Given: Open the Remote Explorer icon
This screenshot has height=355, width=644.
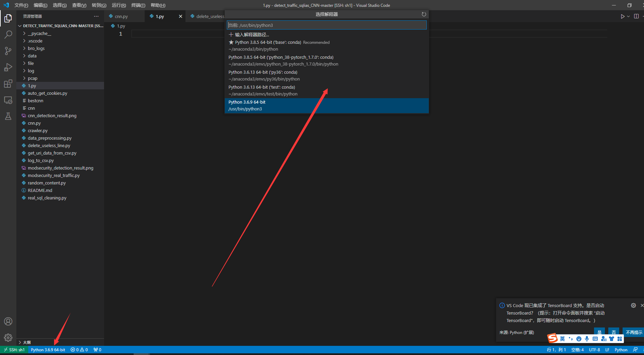Looking at the screenshot, I should tap(8, 100).
